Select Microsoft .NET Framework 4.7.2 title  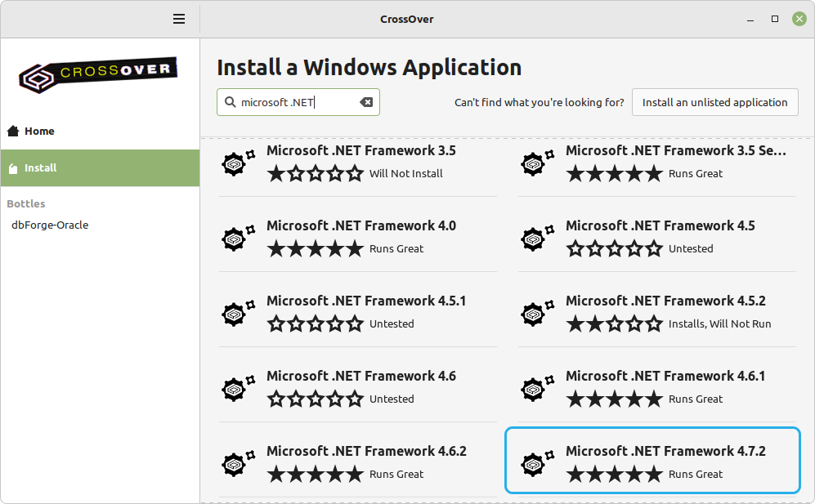tap(666, 451)
